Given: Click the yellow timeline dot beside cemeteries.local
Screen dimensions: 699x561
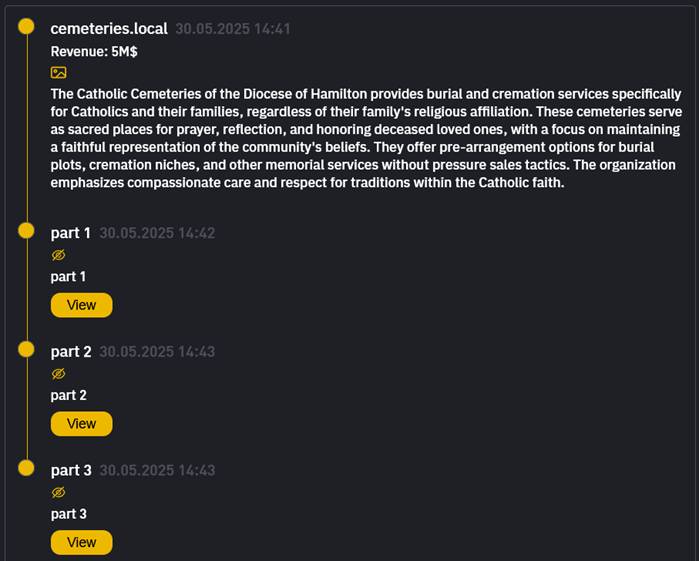Looking at the screenshot, I should (27, 29).
